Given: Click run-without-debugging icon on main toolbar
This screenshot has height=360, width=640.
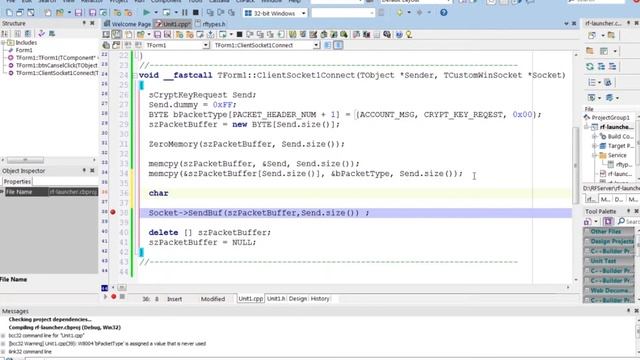Looking at the screenshot, I should (166, 13).
